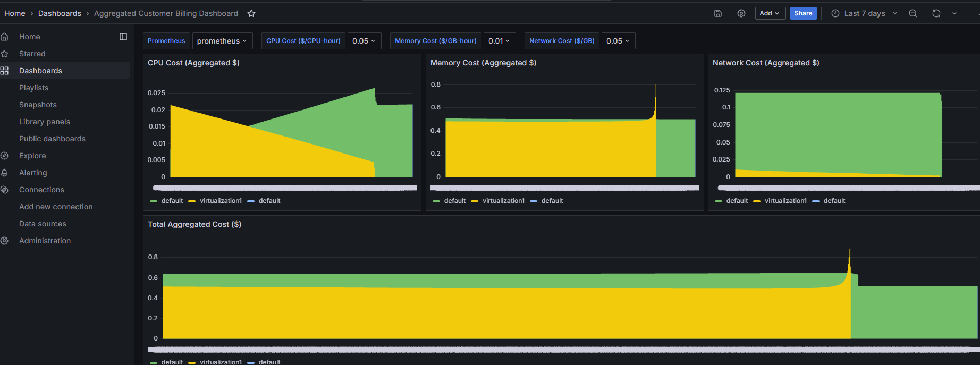Open Data sources in sidebar
The width and height of the screenshot is (980, 365).
(x=43, y=224)
